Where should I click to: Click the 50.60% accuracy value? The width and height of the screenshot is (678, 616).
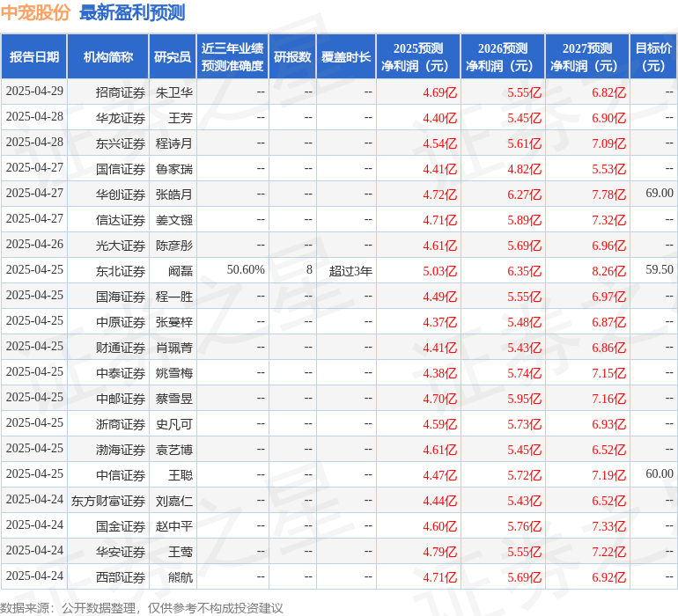(x=246, y=269)
